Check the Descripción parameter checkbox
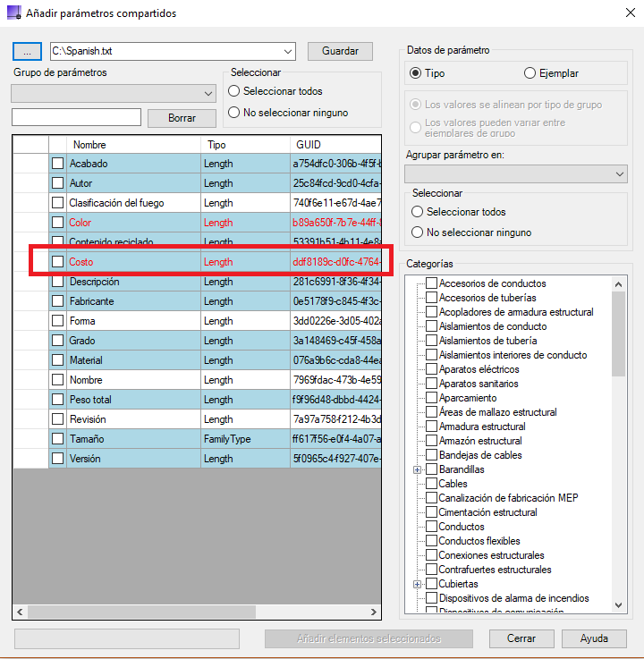The height and width of the screenshot is (659, 644). tap(57, 282)
